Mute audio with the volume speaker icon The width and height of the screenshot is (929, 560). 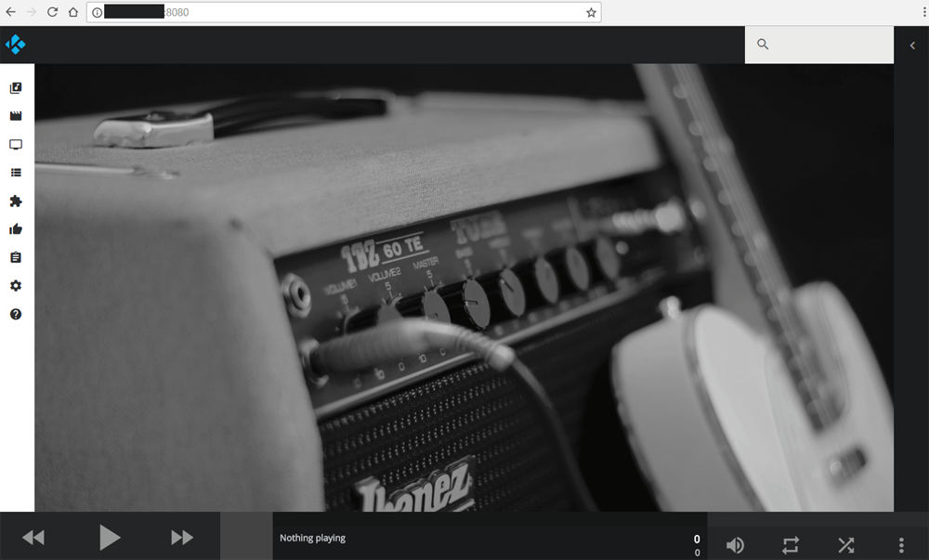click(x=735, y=544)
